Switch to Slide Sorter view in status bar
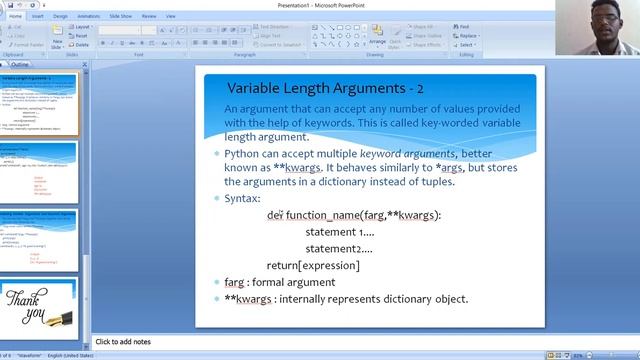This screenshot has height=360, width=640. pos(558,356)
